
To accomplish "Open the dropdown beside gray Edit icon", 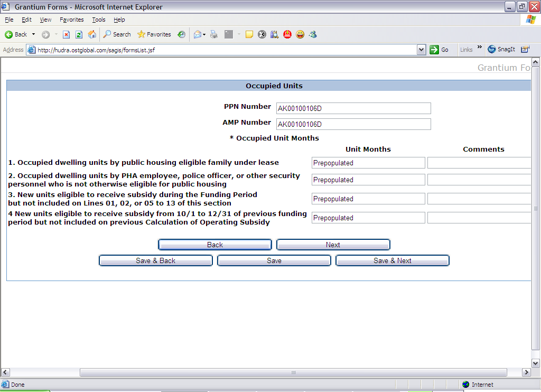I will click(x=239, y=34).
